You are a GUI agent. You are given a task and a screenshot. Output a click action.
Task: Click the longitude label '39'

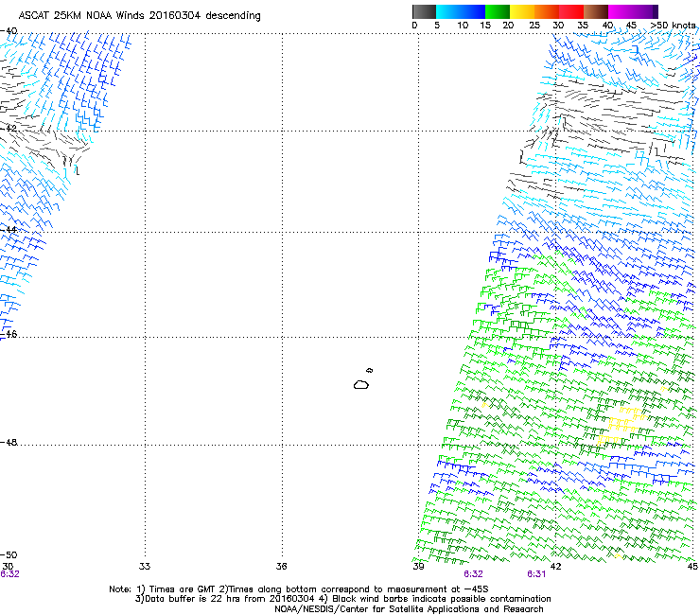click(x=418, y=567)
